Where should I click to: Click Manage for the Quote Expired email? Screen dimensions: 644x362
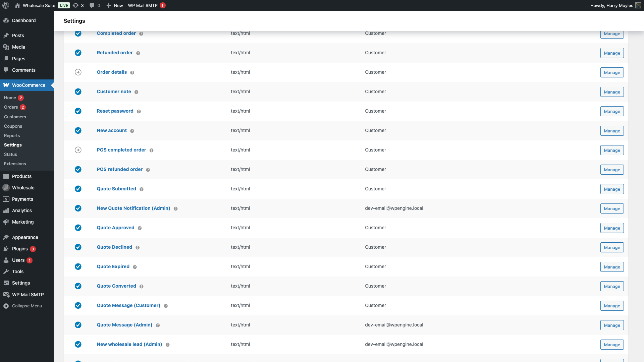[x=612, y=267]
